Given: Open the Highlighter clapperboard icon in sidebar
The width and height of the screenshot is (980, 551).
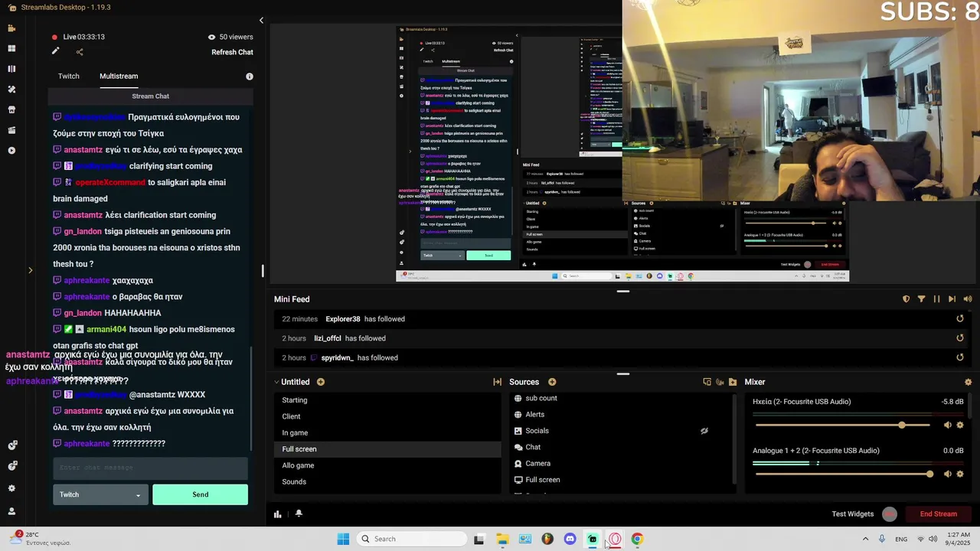Looking at the screenshot, I should pos(11,130).
